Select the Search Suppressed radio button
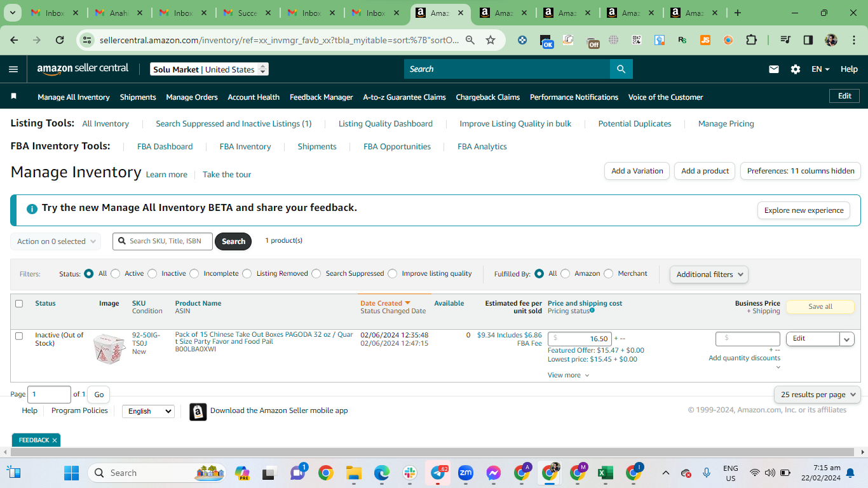 (x=316, y=274)
